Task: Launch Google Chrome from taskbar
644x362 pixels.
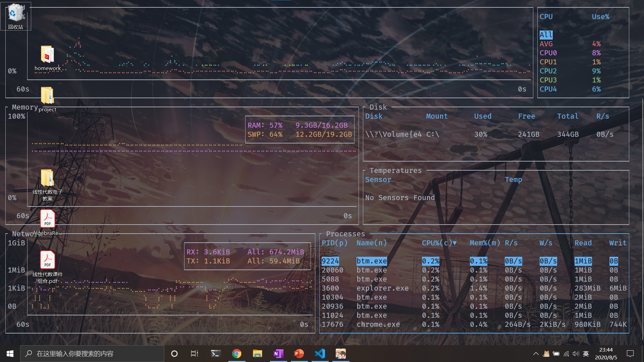Action: (236, 354)
